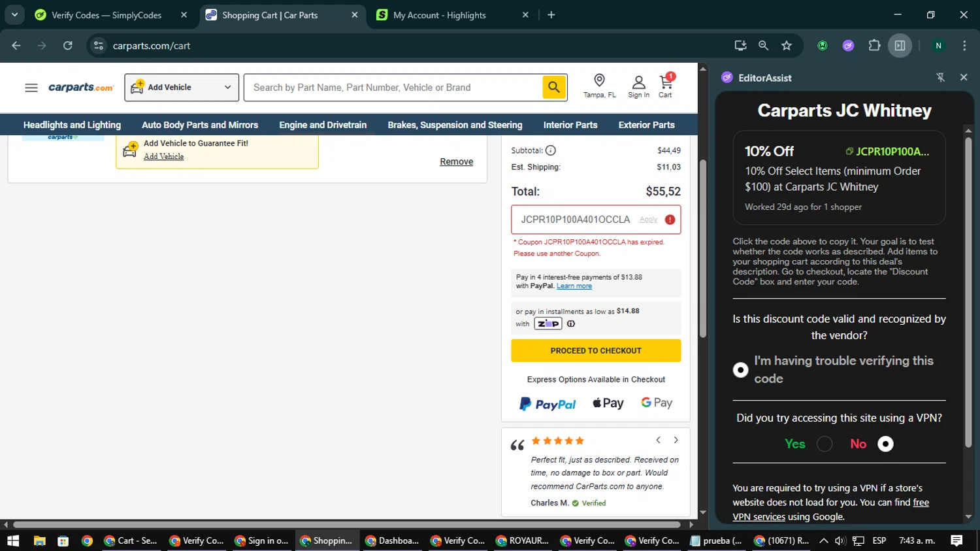Open Interior Parts menu

pyautogui.click(x=570, y=125)
